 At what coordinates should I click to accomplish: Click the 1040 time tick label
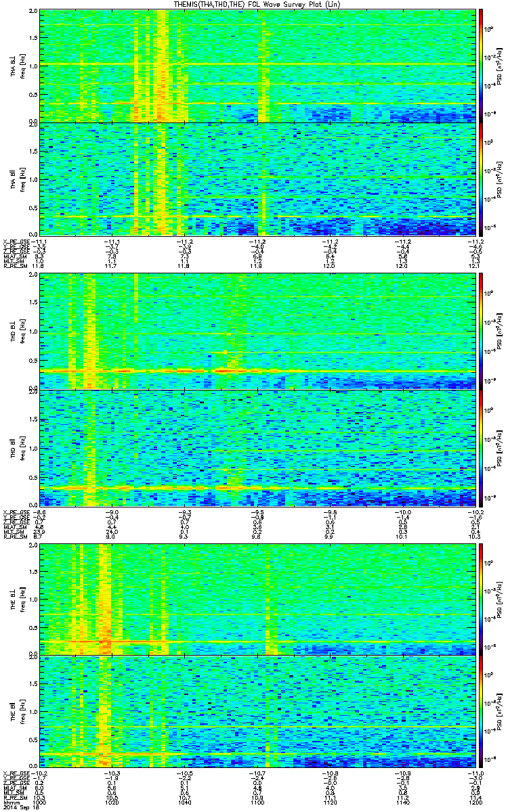(x=184, y=802)
